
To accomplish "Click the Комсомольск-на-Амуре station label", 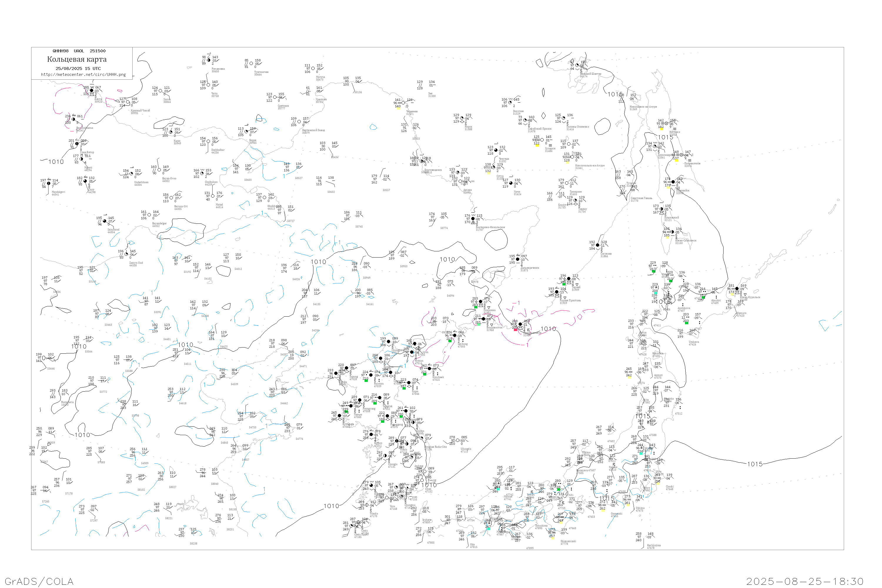I will coord(589,165).
